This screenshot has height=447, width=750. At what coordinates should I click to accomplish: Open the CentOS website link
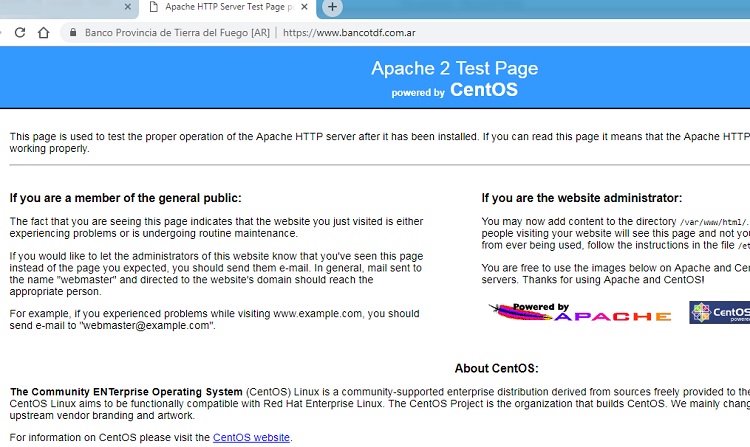point(251,438)
